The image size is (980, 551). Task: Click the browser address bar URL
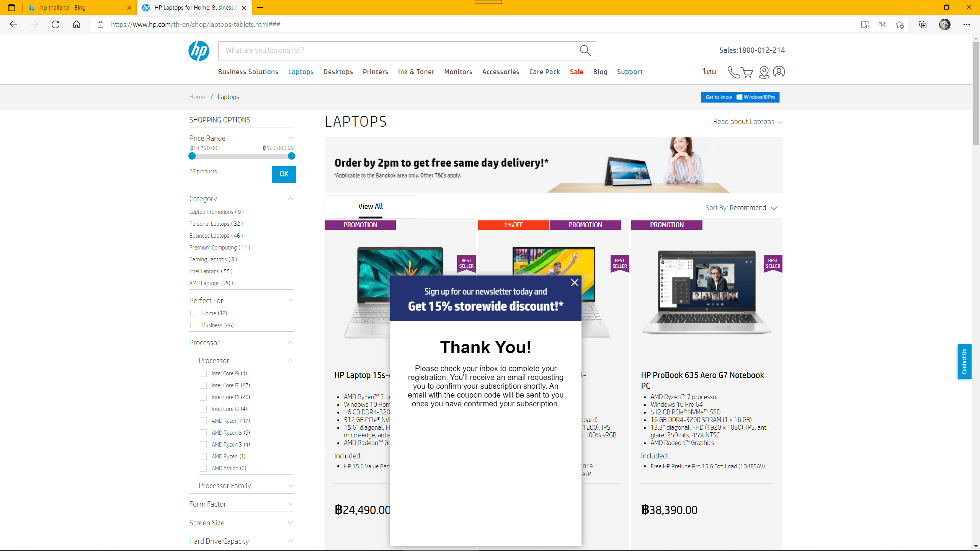pyautogui.click(x=196, y=24)
